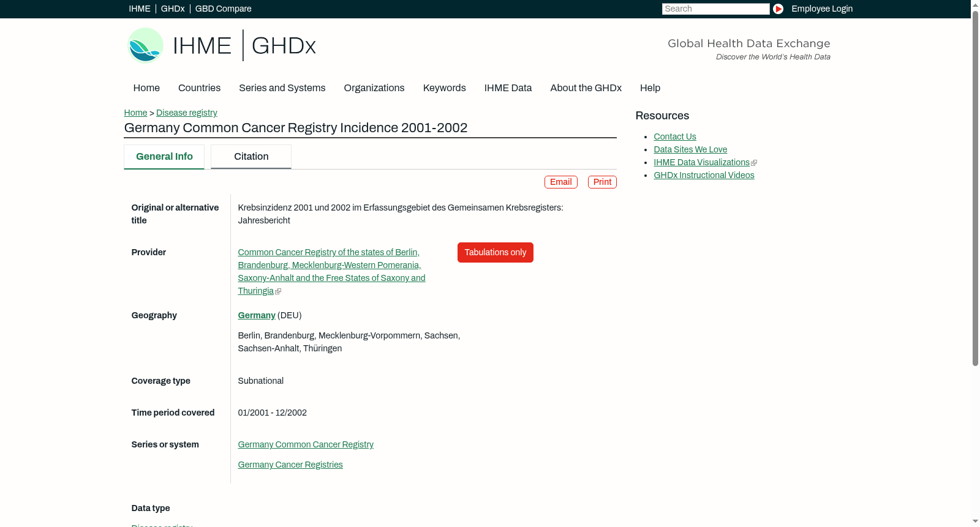This screenshot has width=980, height=527.
Task: Click external link icon after Thuringia
Action: tap(278, 291)
